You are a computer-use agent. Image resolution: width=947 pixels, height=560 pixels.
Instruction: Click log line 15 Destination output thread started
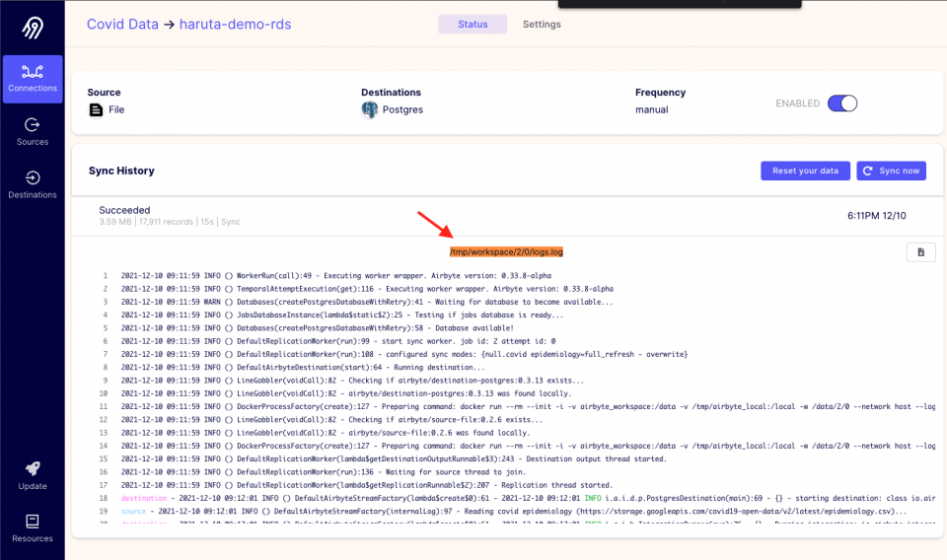click(x=394, y=459)
